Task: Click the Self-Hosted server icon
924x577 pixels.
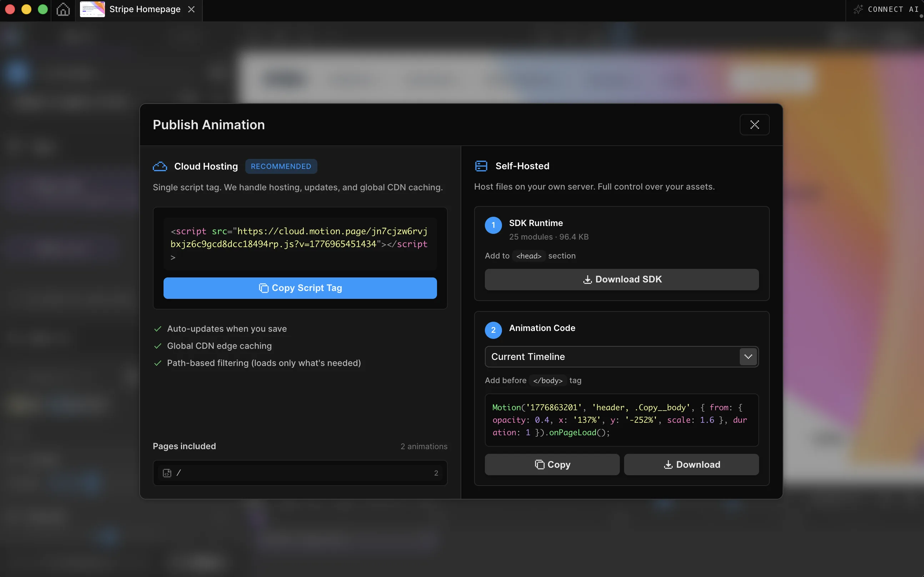Action: coord(481,166)
